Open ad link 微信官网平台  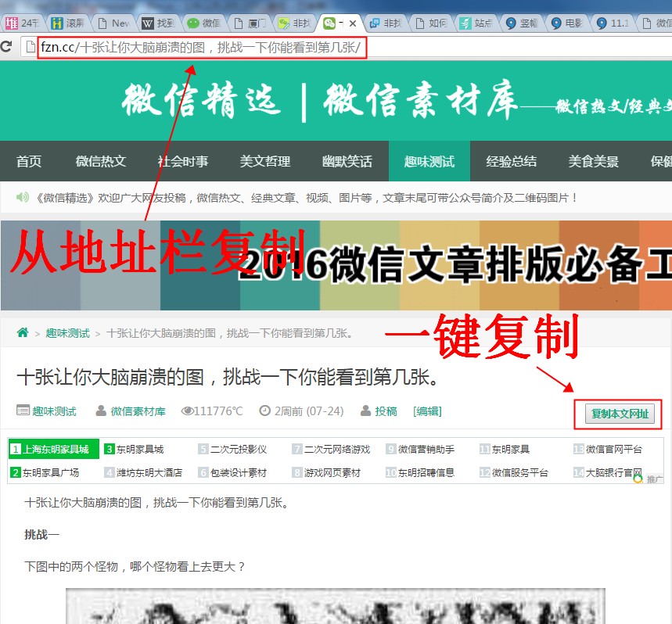click(x=614, y=450)
